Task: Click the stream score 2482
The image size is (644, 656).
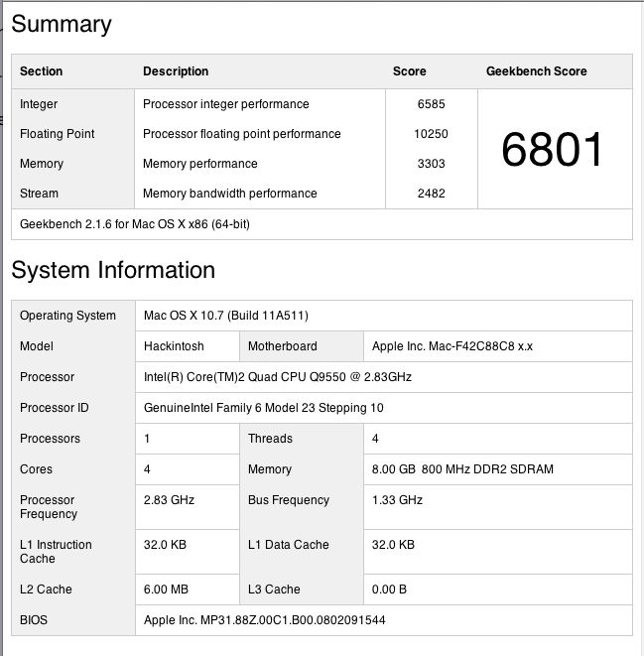Action: coord(431,194)
